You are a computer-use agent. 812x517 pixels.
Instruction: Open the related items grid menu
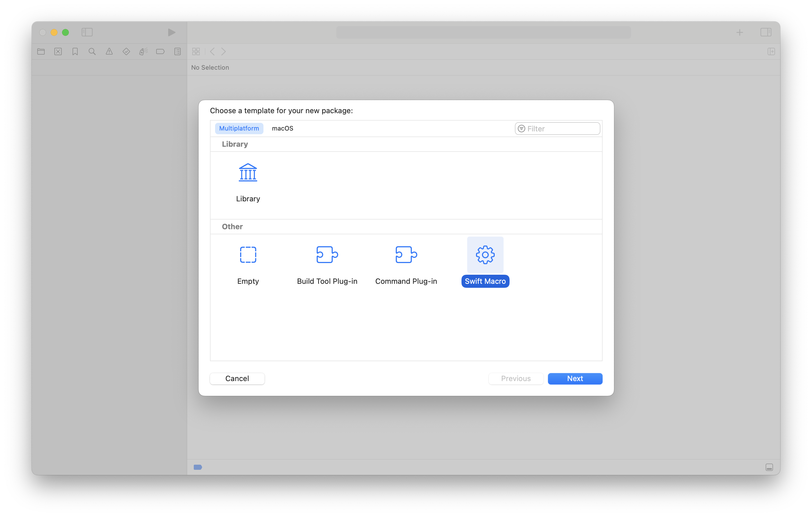(x=196, y=51)
